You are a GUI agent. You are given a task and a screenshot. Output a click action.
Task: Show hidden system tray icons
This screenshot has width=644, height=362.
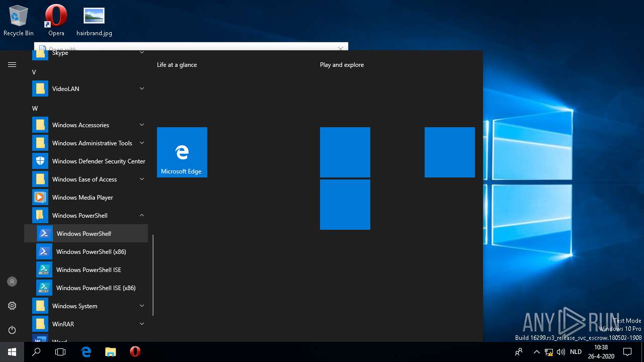(x=536, y=352)
